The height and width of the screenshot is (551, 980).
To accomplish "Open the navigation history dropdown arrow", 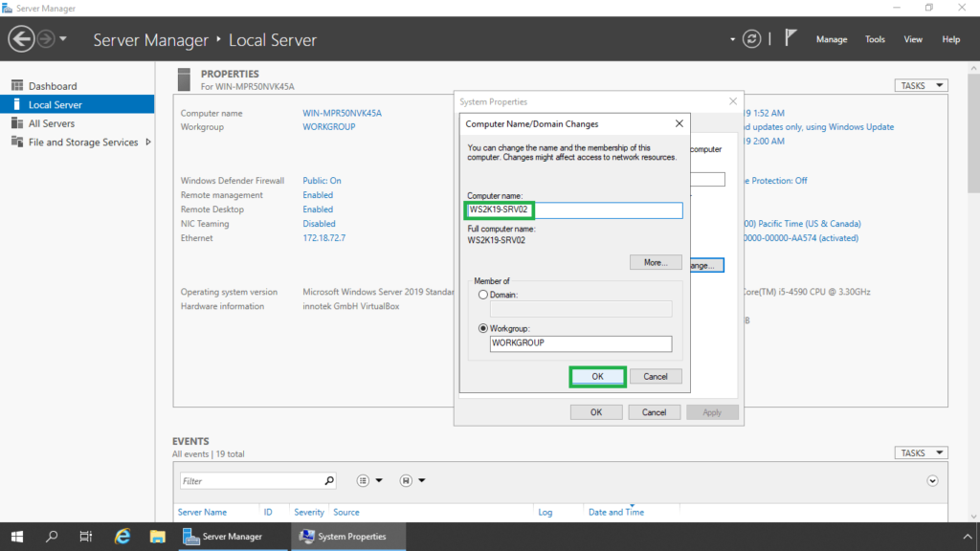I will [x=63, y=38].
